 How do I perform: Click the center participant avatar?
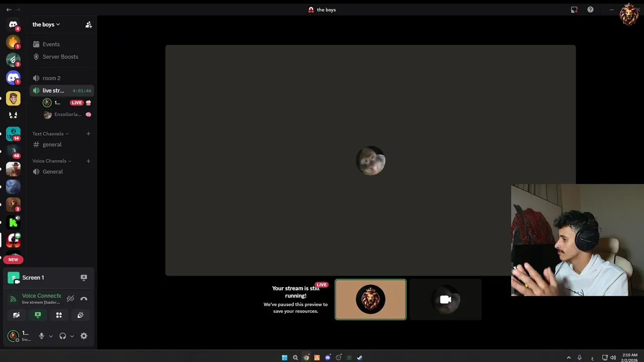pos(371,160)
